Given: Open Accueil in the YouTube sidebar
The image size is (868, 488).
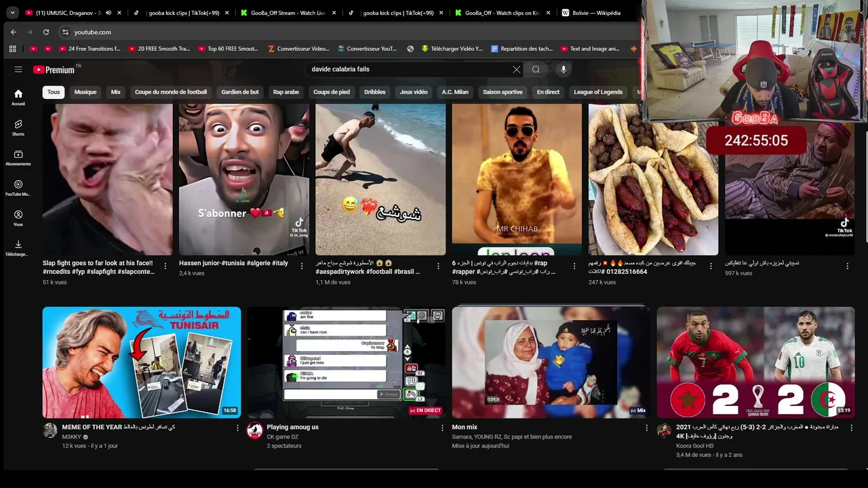Looking at the screenshot, I should [18, 97].
